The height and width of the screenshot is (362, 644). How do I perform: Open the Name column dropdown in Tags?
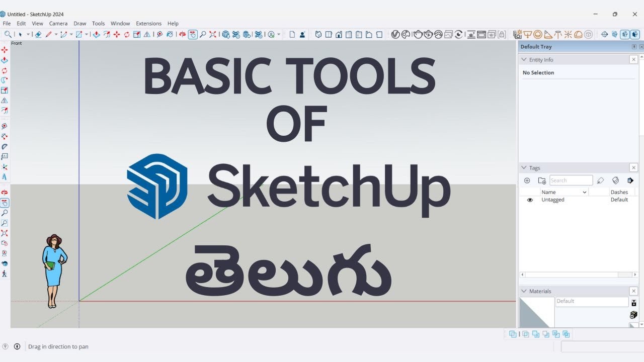(584, 192)
